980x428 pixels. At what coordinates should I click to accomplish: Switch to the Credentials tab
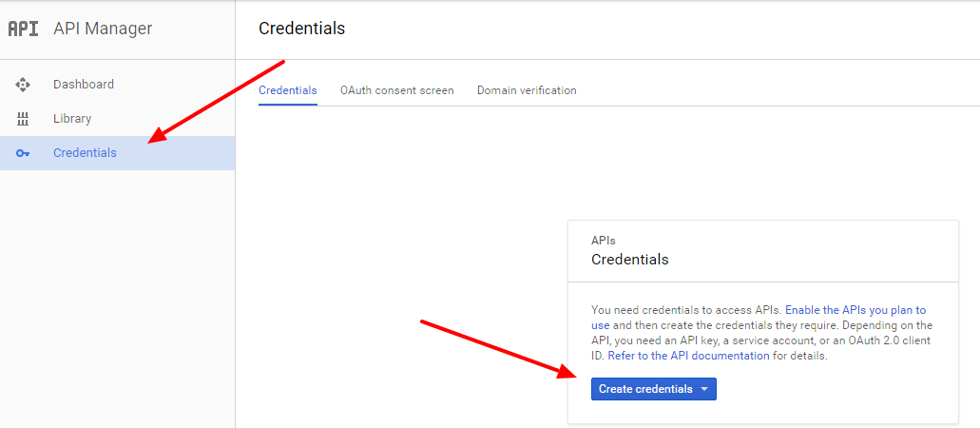(287, 90)
